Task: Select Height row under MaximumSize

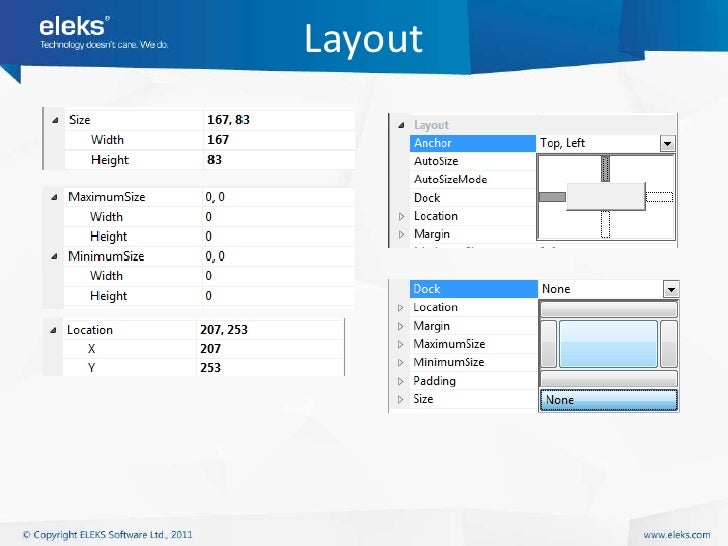Action: tap(209, 237)
